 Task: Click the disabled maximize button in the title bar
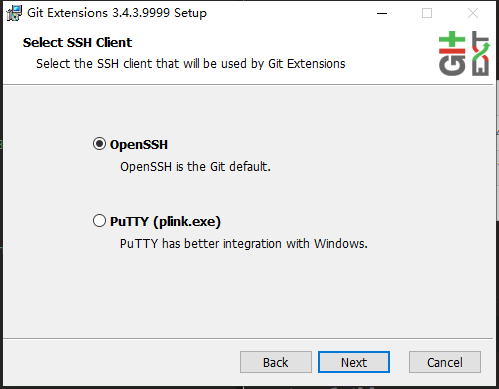point(427,13)
